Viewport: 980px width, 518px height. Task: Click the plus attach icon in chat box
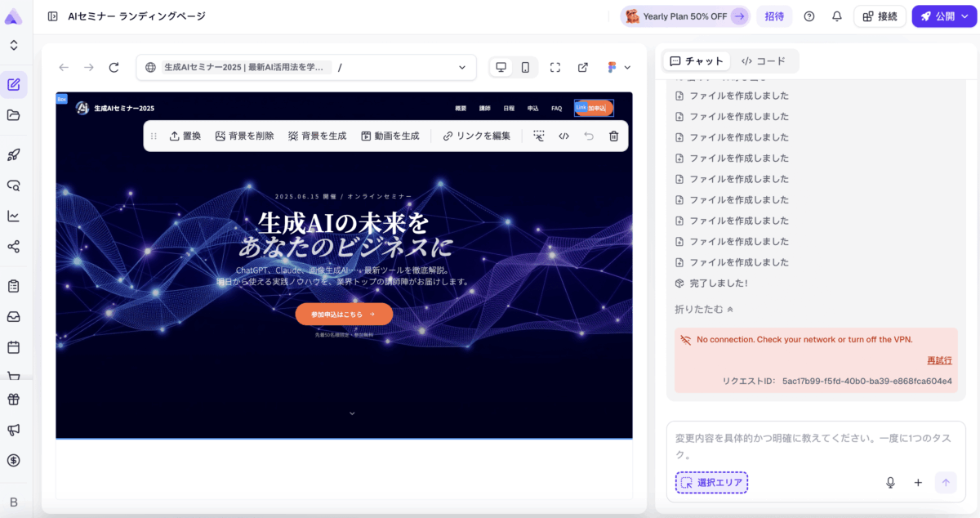coord(918,483)
